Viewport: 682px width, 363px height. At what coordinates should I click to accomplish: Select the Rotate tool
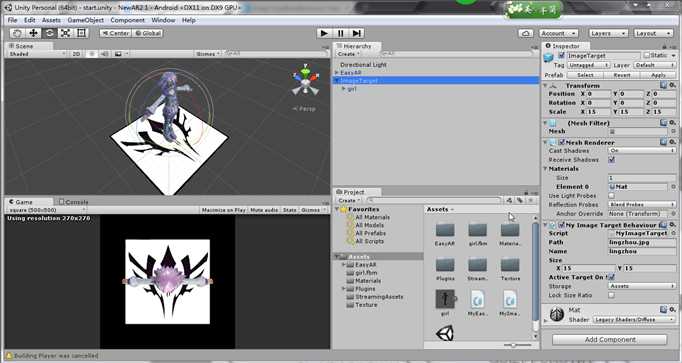click(x=49, y=33)
